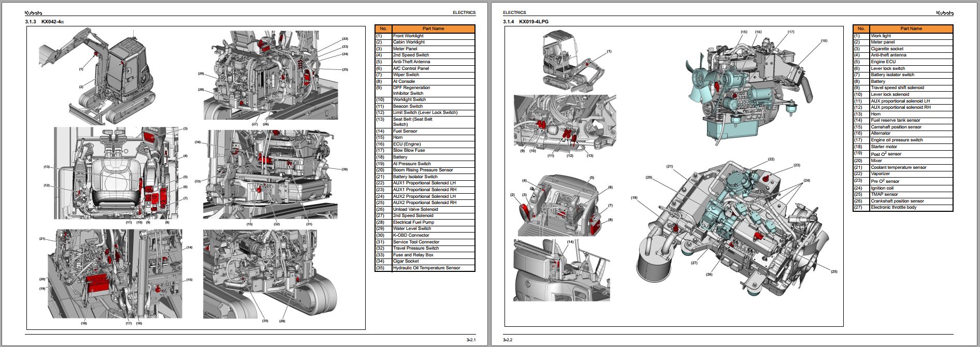Click the KX019-4LPG small excavator overview diagram

[x=573, y=61]
